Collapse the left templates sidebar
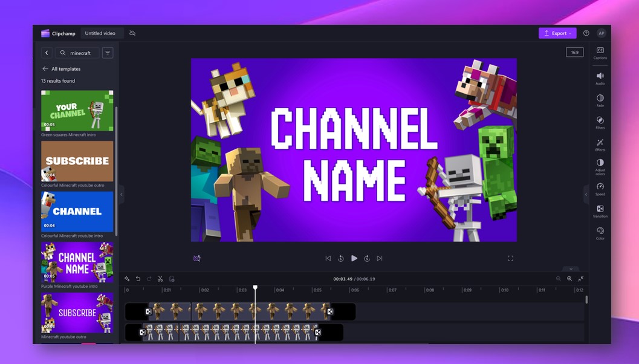Viewport: 639px width, 364px height. [121, 195]
